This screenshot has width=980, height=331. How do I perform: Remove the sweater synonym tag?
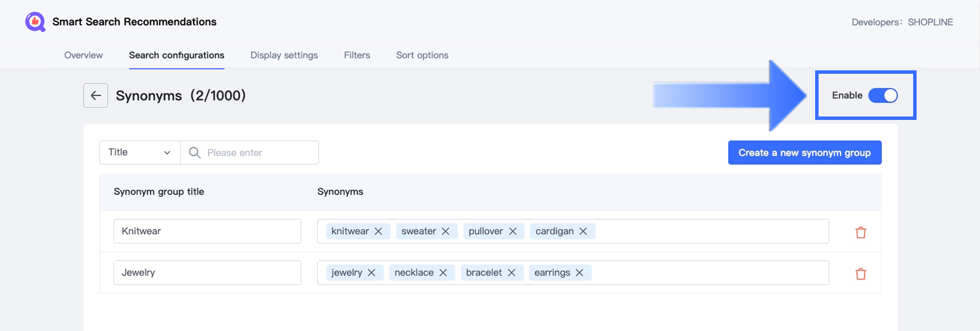point(446,231)
